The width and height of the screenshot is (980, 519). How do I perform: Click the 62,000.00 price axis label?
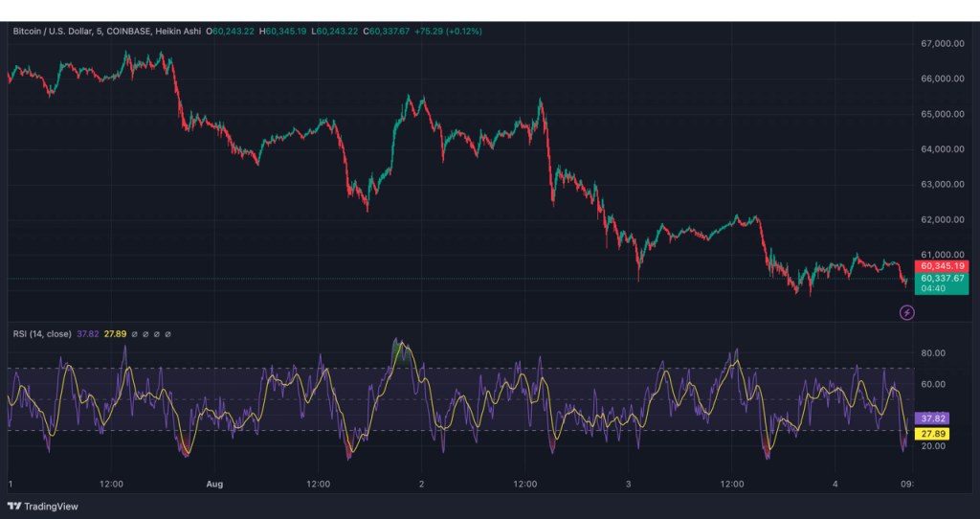click(942, 219)
